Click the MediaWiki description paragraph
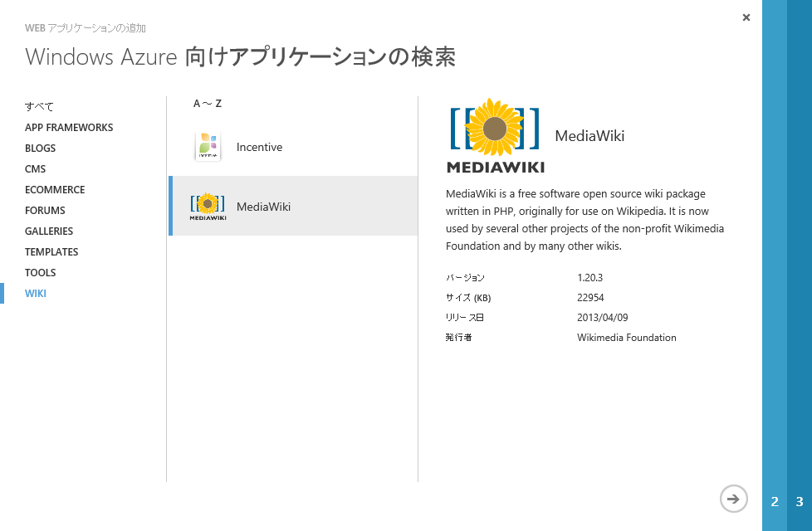The image size is (812, 531). click(585, 219)
